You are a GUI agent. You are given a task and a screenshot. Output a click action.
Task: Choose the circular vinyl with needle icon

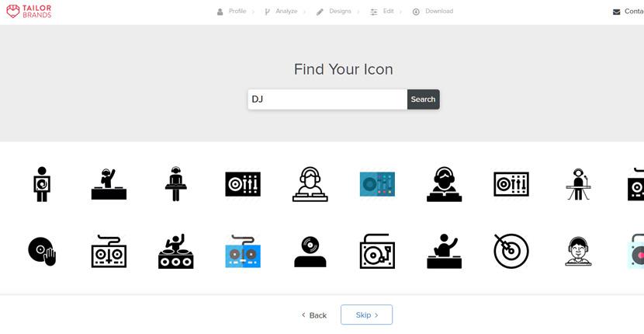click(511, 251)
